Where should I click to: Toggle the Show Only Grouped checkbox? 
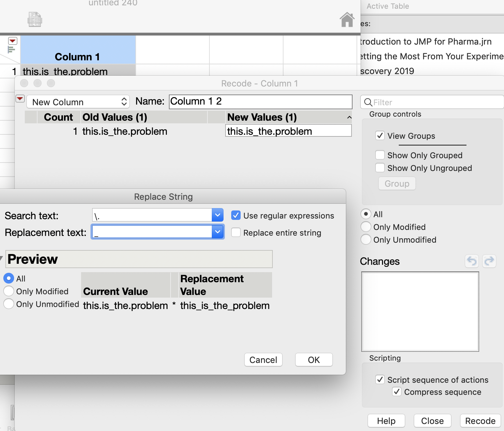pos(380,155)
